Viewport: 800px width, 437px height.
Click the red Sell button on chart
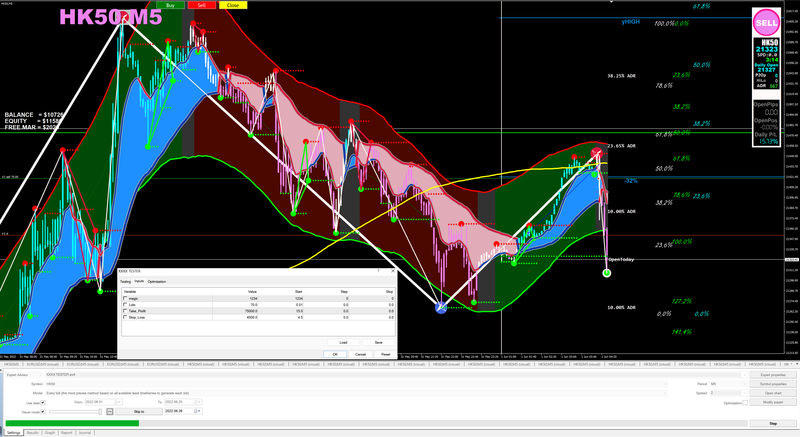click(x=202, y=5)
